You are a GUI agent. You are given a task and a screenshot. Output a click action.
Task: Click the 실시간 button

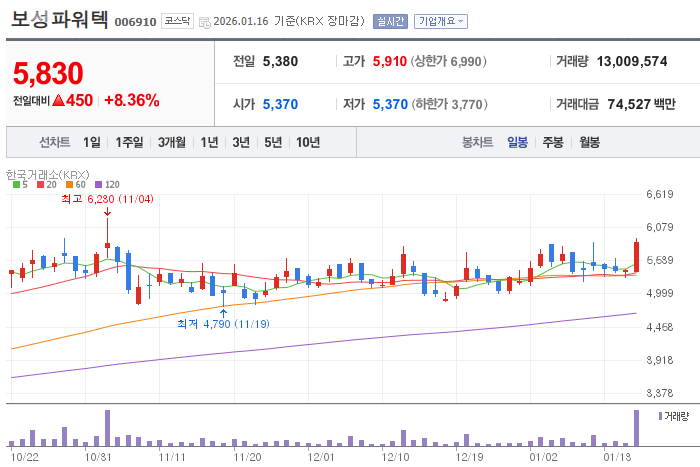(390, 21)
